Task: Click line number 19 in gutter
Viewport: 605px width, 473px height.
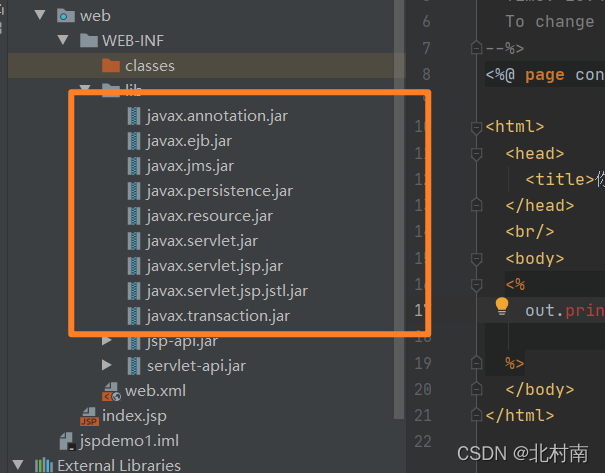Action: coord(422,363)
